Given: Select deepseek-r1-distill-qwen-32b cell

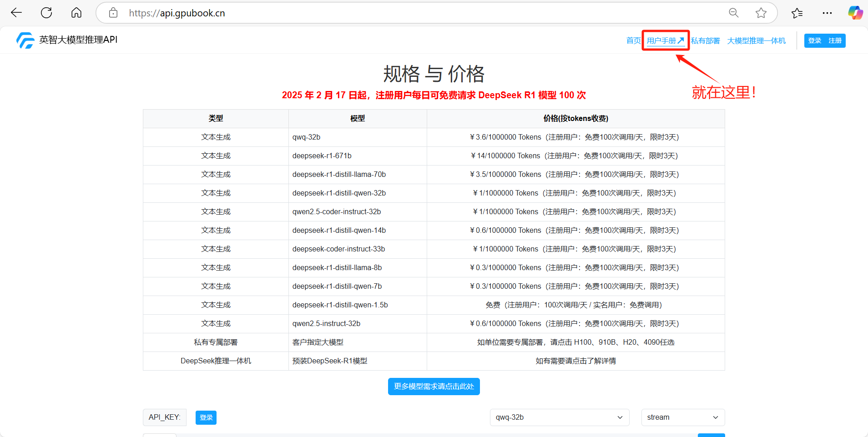Looking at the screenshot, I should click(x=358, y=193).
